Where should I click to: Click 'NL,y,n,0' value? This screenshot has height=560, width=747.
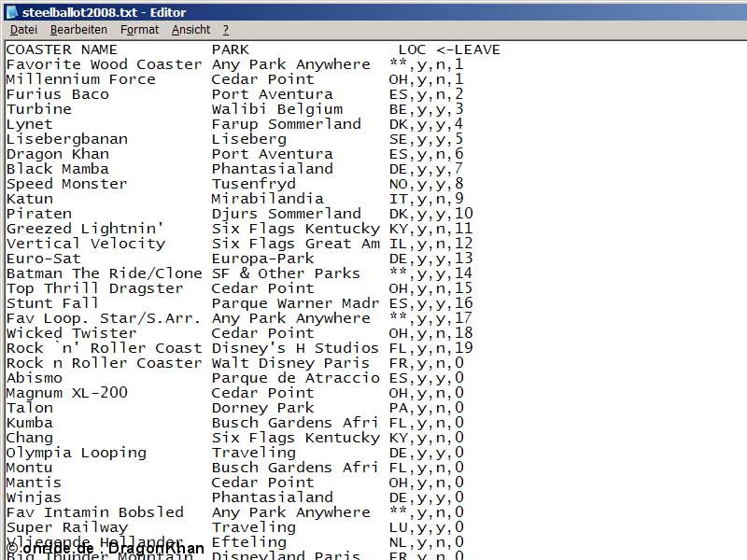[427, 542]
